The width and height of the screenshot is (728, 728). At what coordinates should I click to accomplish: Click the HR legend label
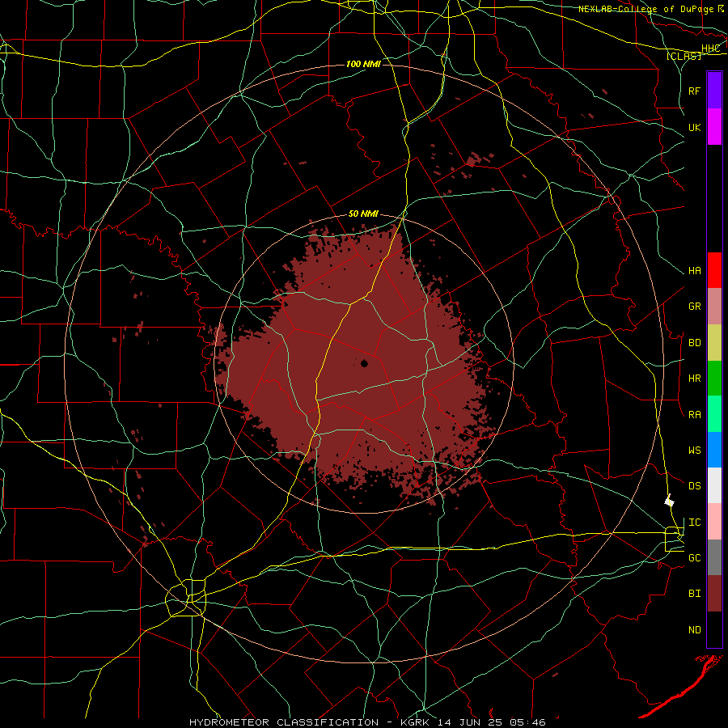(x=694, y=379)
